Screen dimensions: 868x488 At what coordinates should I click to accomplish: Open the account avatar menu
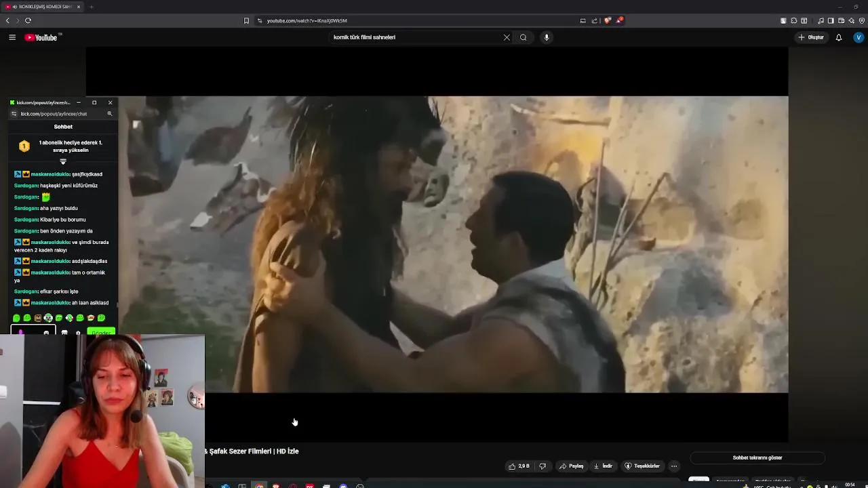[x=859, y=37]
